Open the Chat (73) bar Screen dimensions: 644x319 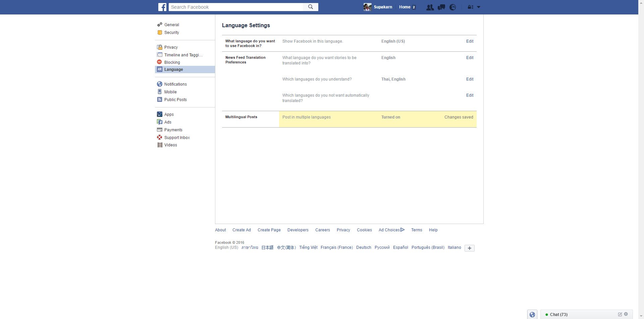(586, 315)
